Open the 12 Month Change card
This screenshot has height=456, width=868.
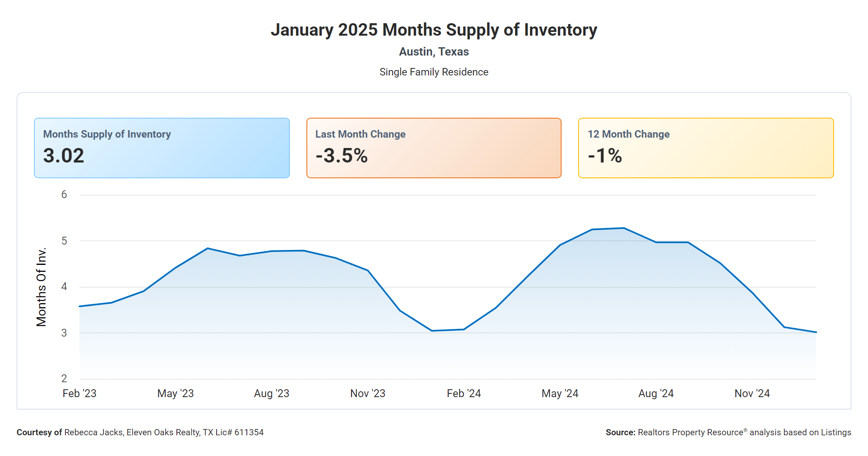(x=706, y=148)
